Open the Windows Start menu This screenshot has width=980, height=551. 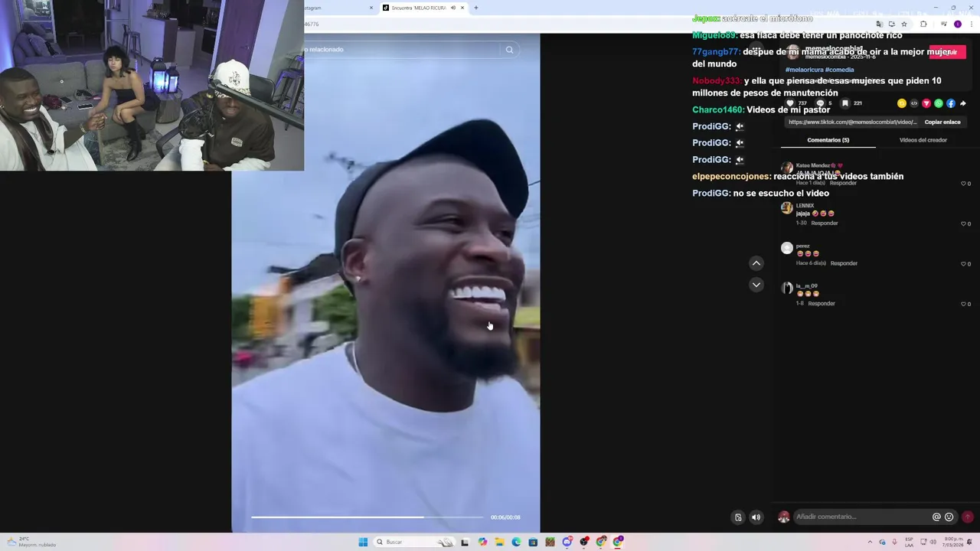[x=363, y=542]
